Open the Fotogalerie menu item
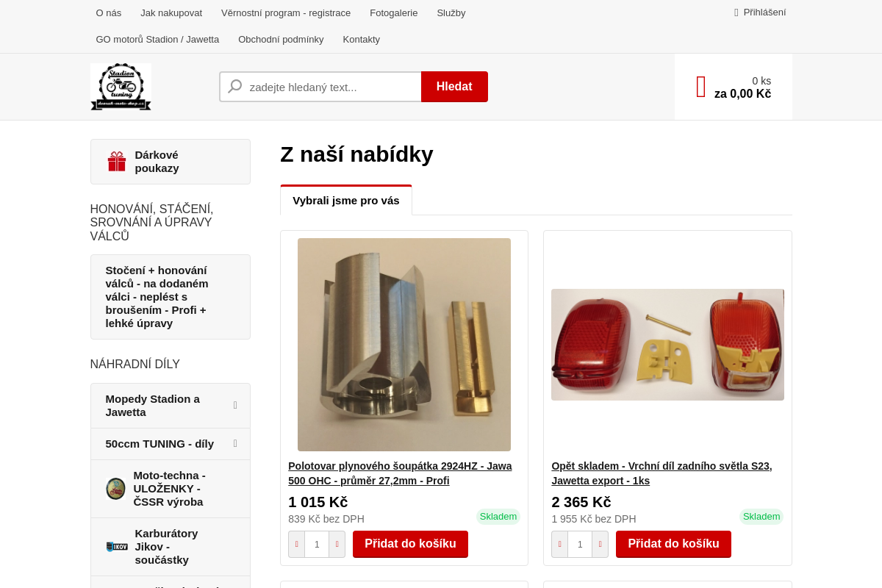This screenshot has height=588, width=882. [394, 13]
